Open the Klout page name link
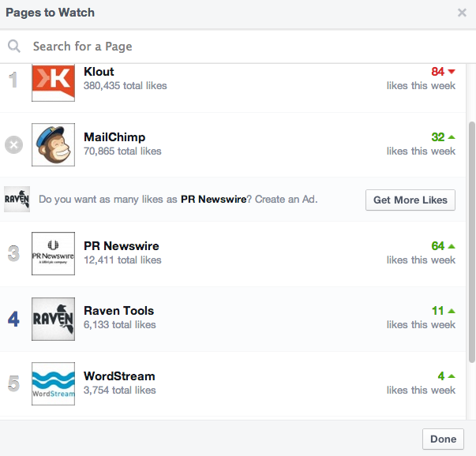 point(99,72)
